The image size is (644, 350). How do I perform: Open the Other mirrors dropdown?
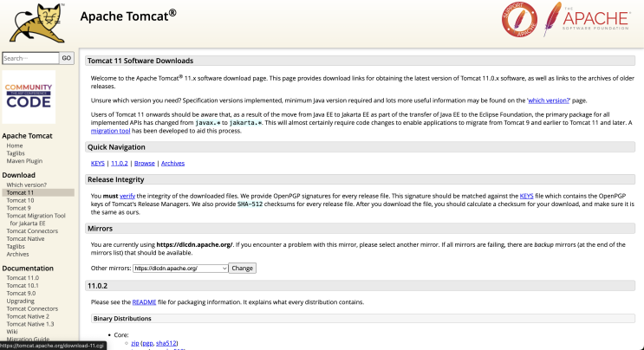coord(180,269)
